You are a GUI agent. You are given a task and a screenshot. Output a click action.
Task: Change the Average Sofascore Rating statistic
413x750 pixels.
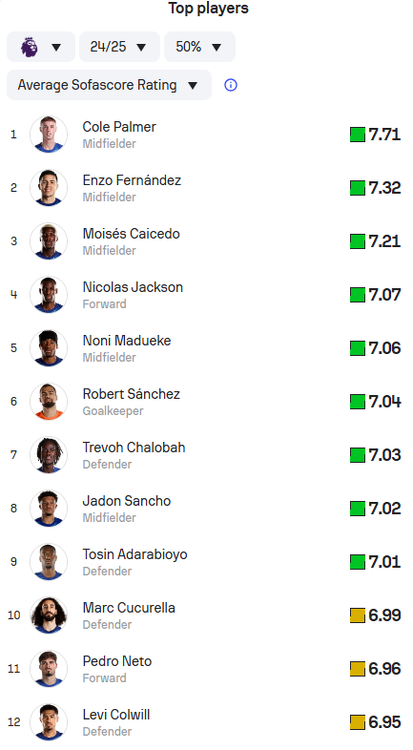pos(109,85)
